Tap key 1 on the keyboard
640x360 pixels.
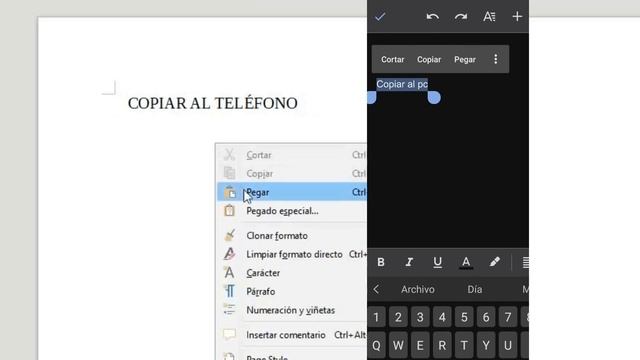point(376,317)
